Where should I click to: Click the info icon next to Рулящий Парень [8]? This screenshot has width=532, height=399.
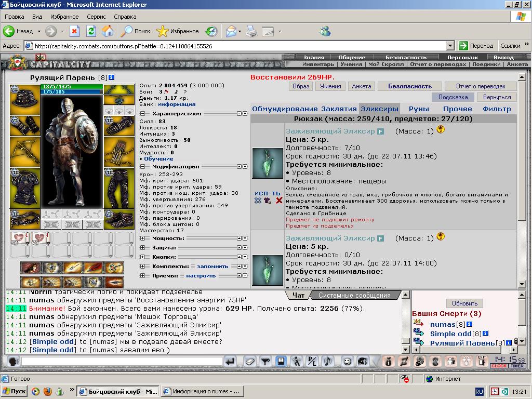click(x=111, y=77)
